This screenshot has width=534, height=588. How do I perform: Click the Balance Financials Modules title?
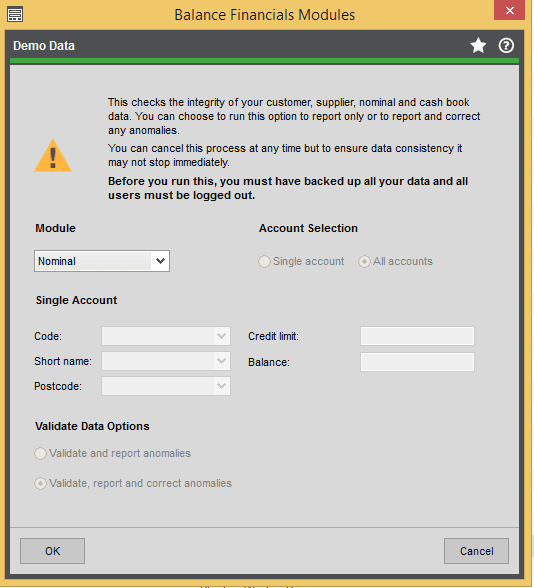click(x=264, y=15)
